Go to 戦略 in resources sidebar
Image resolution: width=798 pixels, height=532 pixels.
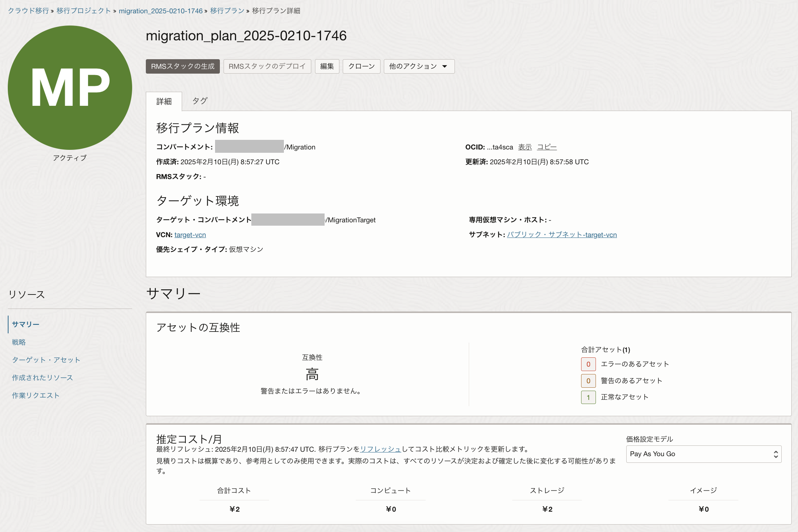point(19,342)
